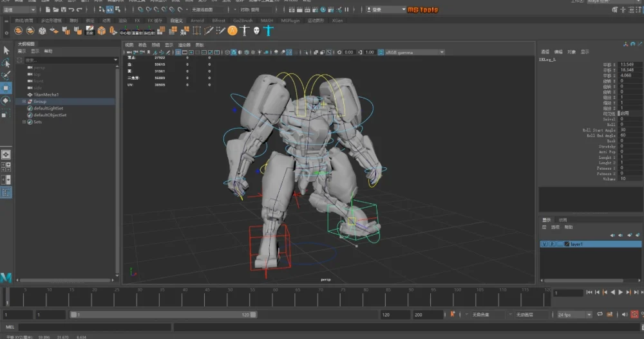This screenshot has width=644, height=339.
Task: Click play forward button
Action: 621,292
